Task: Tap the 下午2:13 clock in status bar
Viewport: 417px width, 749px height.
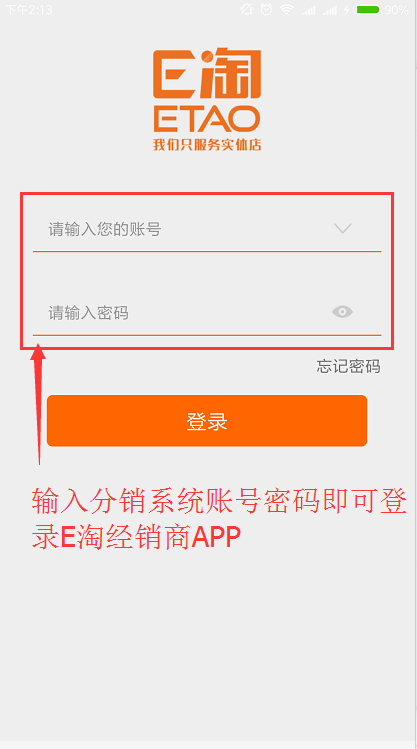Action: tap(29, 10)
